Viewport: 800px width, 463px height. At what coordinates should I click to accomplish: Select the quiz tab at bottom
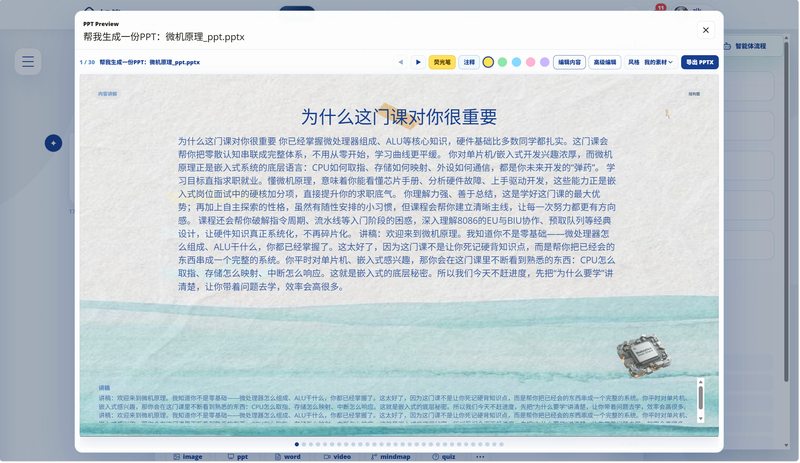pyautogui.click(x=444, y=457)
